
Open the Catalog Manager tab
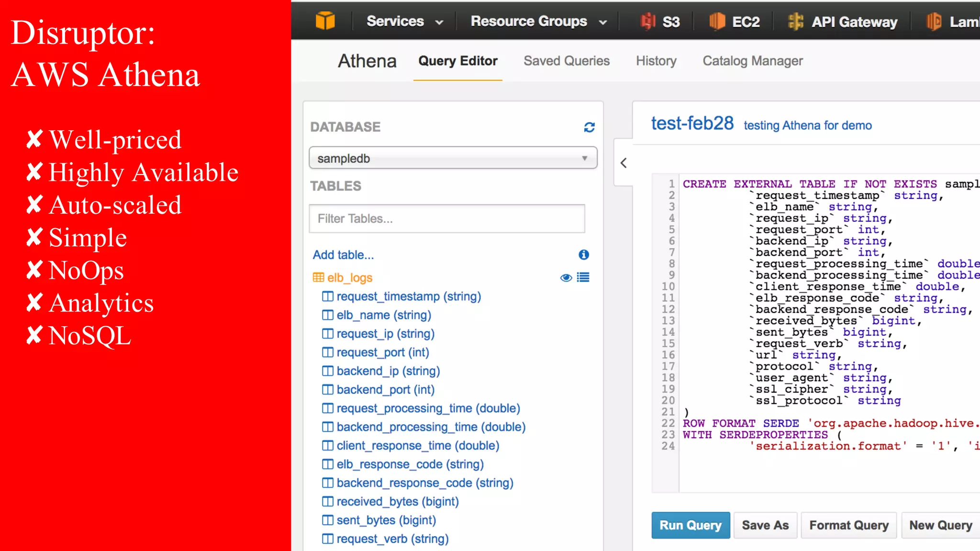click(x=753, y=61)
